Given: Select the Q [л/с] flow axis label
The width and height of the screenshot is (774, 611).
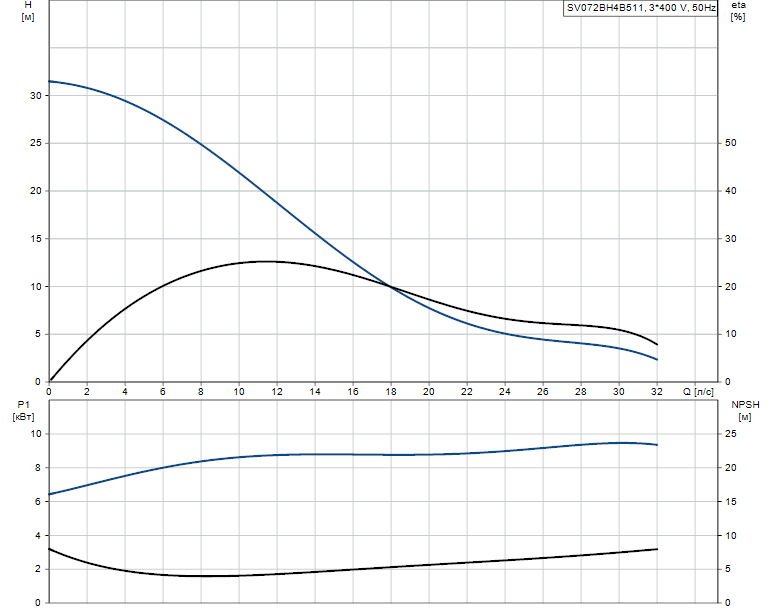Looking at the screenshot, I should click(698, 392).
